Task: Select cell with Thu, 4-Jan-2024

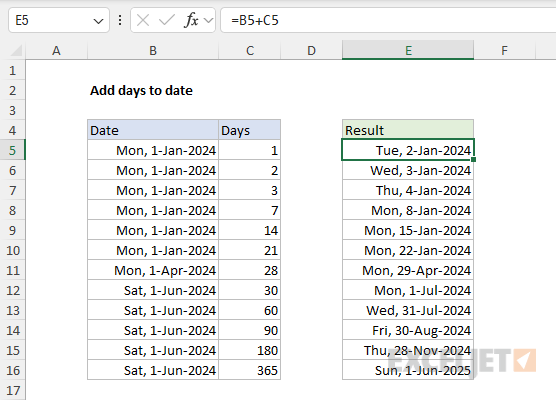Action: pos(408,190)
